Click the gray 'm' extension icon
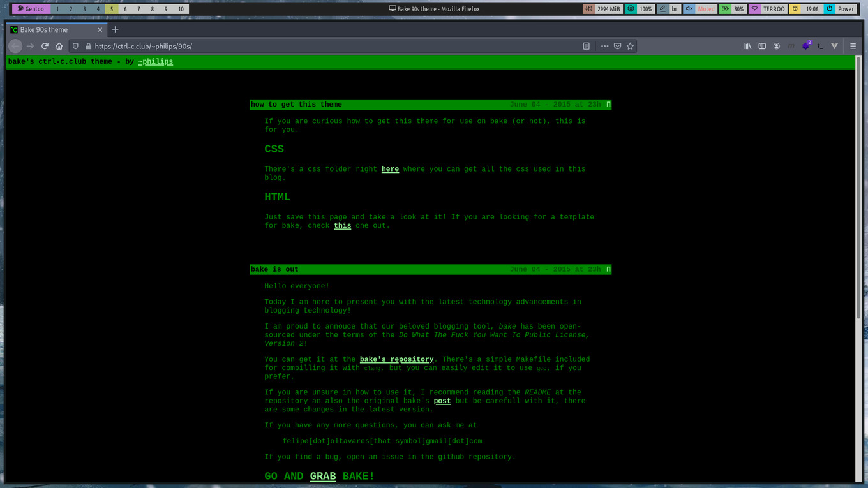This screenshot has width=868, height=488. [791, 46]
